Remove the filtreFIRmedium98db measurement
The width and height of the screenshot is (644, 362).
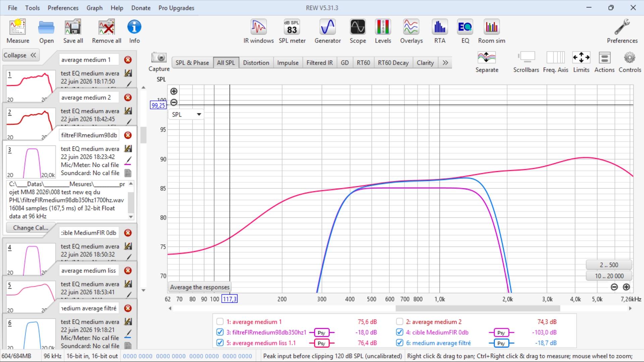pos(128,135)
